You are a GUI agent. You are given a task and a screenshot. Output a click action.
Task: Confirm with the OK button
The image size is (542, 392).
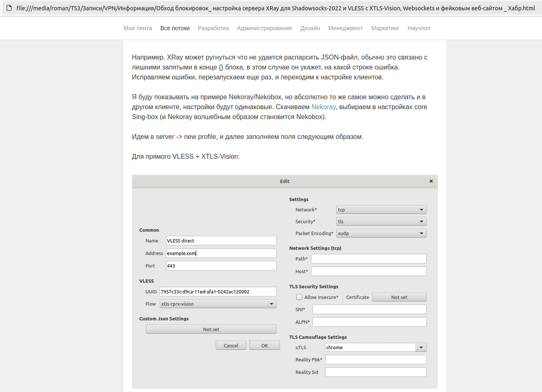[265, 345]
